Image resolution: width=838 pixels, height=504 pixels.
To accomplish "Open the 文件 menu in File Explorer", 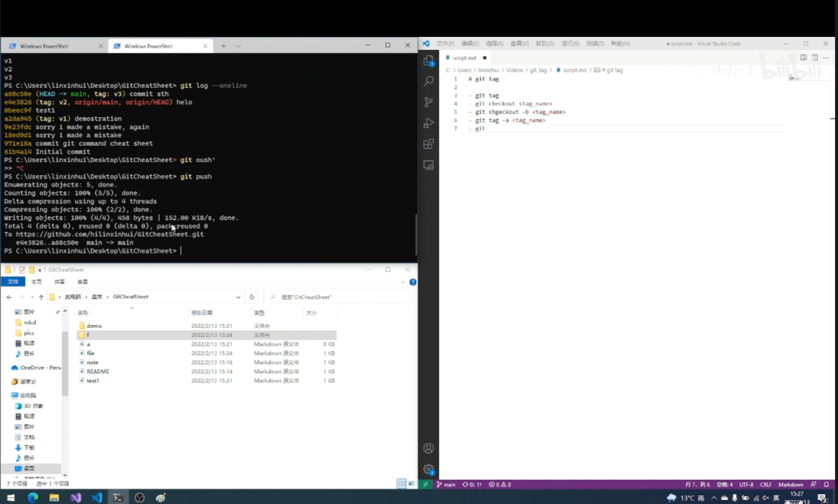I will click(13, 282).
